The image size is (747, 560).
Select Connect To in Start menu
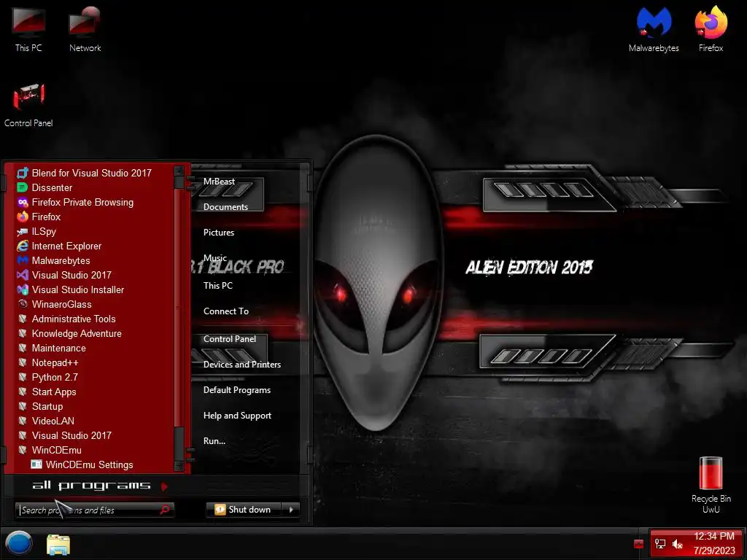(226, 311)
